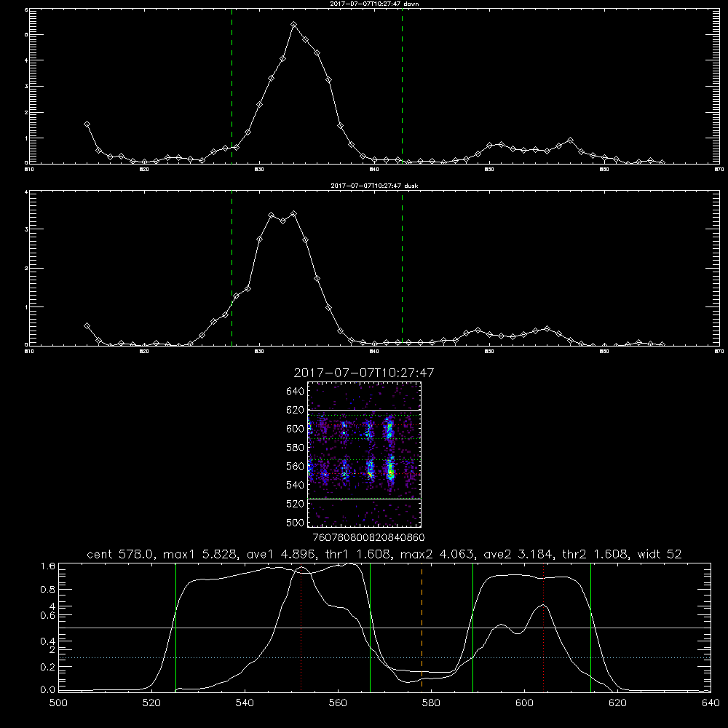Click the first diamond marker of dusk curve
Viewport: 728px width, 728px height.
(x=87, y=326)
